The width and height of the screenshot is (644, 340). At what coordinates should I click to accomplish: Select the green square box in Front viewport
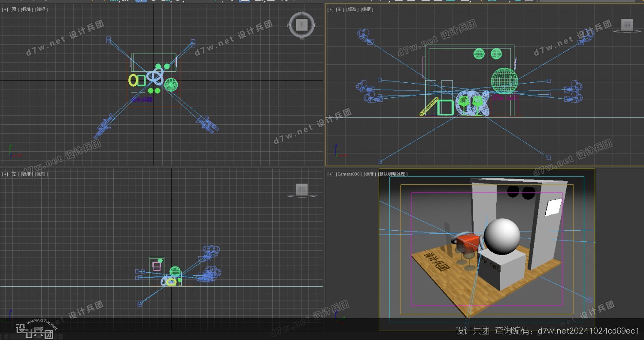pos(445,108)
